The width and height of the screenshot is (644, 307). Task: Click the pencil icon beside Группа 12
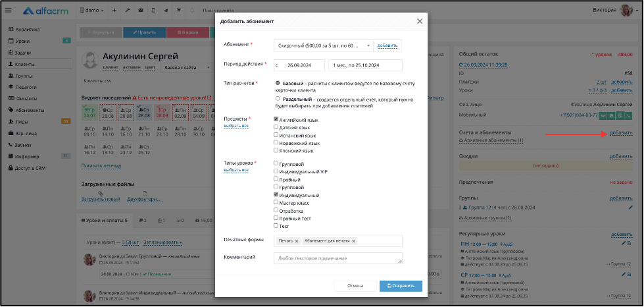(630, 208)
